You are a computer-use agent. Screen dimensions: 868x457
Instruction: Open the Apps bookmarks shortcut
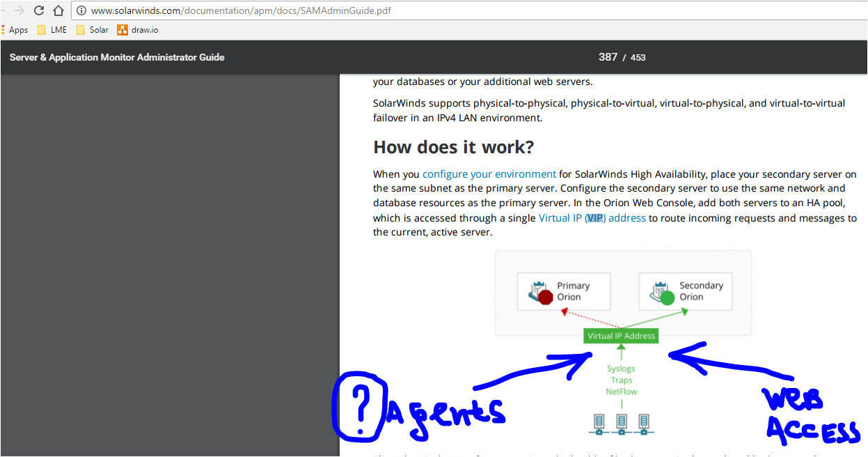[15, 30]
